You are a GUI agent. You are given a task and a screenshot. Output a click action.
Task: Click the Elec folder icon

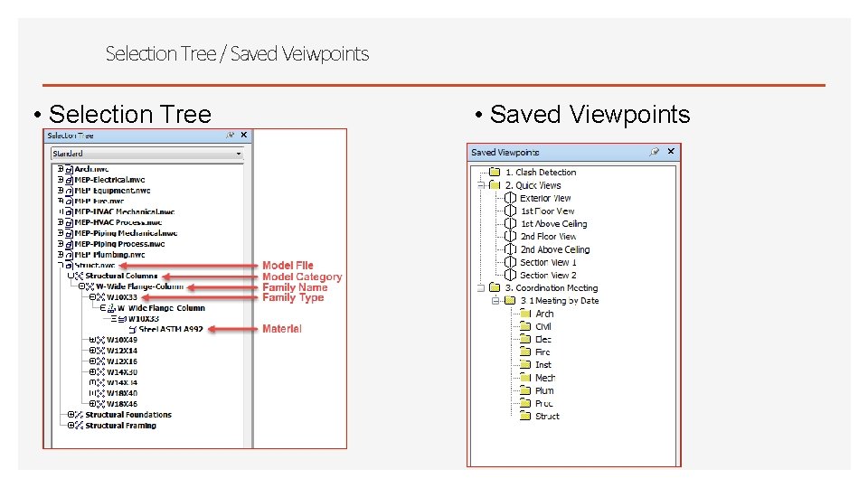coord(526,339)
